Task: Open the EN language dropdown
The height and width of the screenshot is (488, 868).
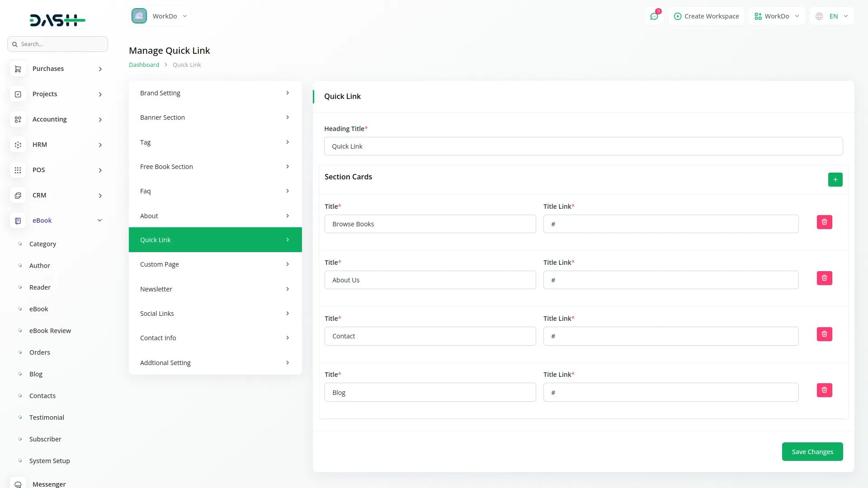Action: pyautogui.click(x=832, y=16)
